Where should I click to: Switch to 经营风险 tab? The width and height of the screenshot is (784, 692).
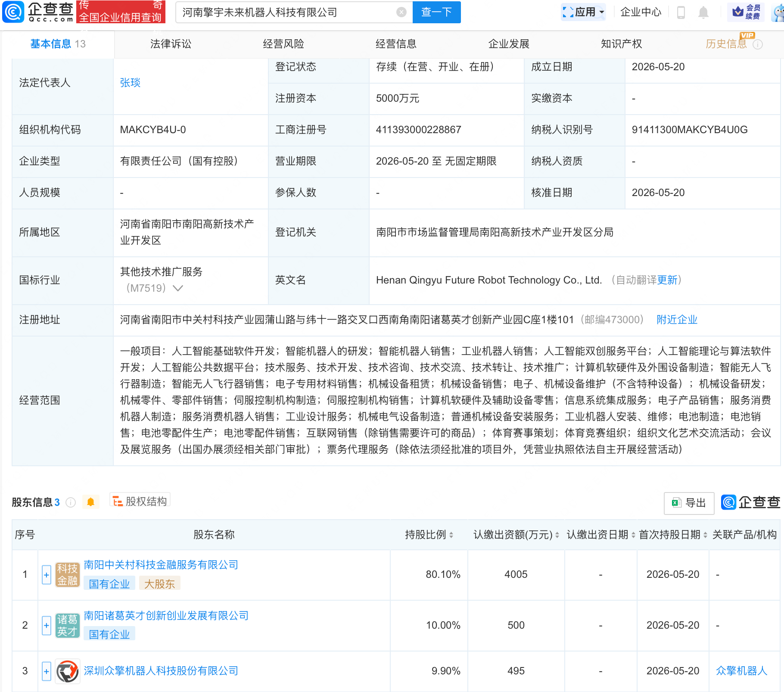click(283, 44)
